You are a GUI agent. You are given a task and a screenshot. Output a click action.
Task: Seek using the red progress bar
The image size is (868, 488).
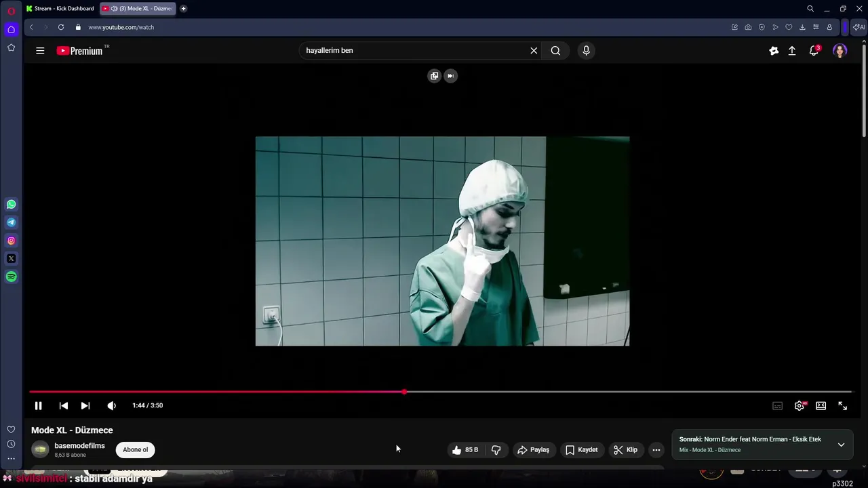coord(441,392)
